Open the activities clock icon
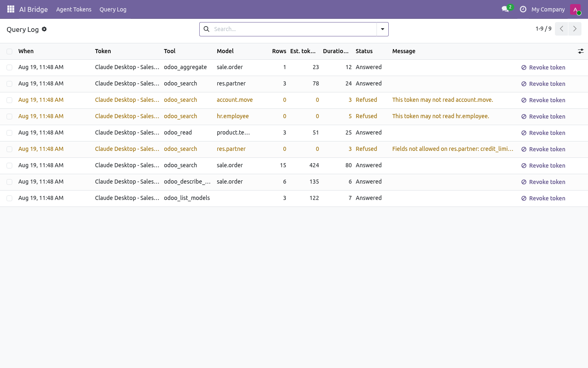588x368 pixels. pyautogui.click(x=523, y=9)
